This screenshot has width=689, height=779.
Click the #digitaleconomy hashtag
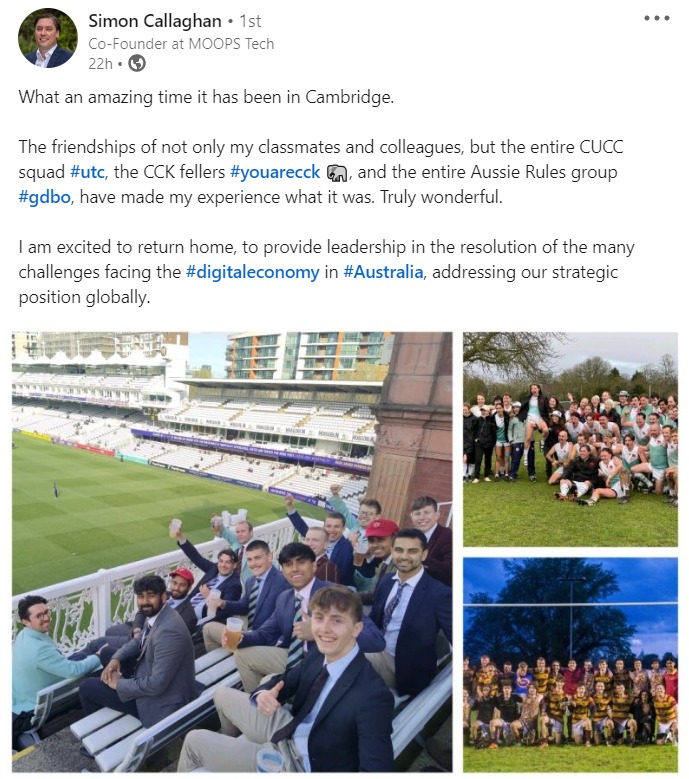pyautogui.click(x=253, y=272)
